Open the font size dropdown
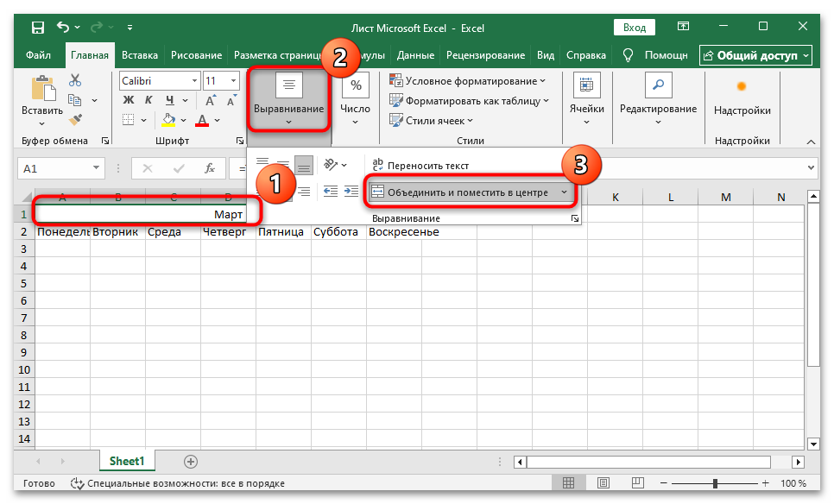Screen dimensions: 834x504 tap(233, 79)
